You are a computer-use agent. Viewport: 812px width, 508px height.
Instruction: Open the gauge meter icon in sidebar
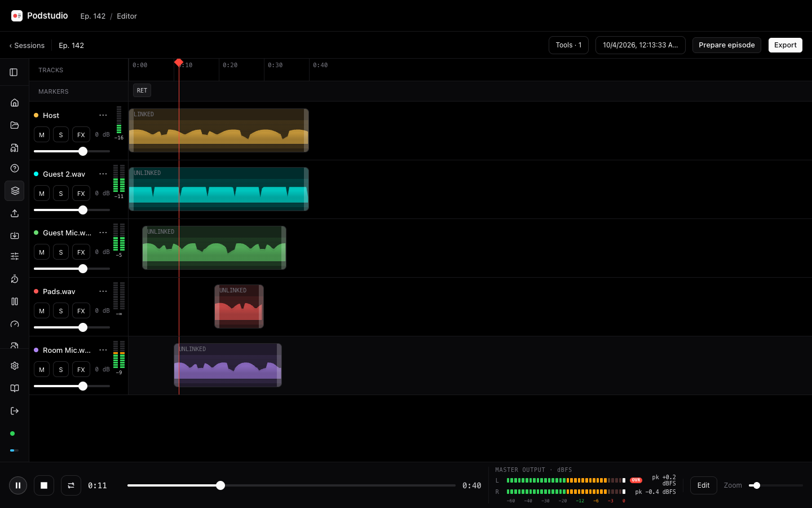click(x=15, y=324)
